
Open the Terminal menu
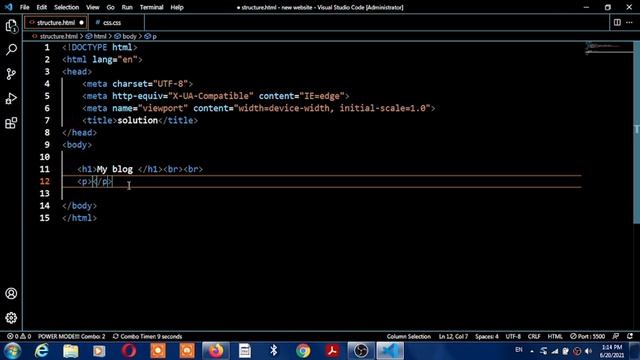pyautogui.click(x=151, y=7)
